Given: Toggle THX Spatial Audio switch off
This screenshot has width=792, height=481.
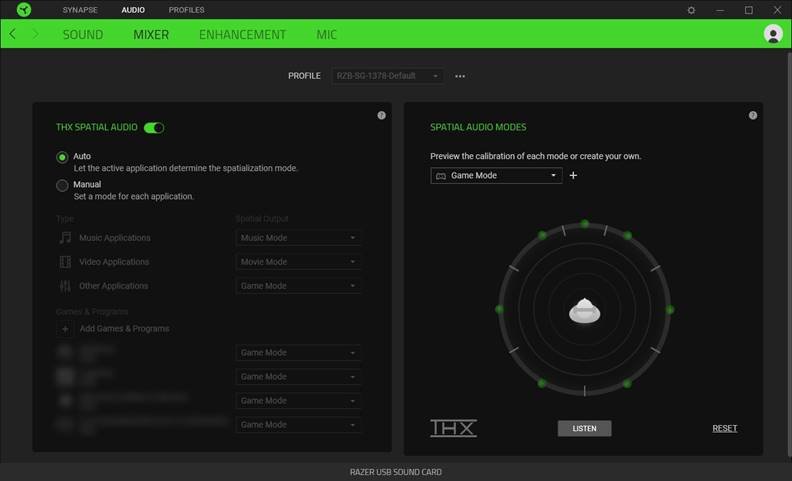Looking at the screenshot, I should point(154,128).
